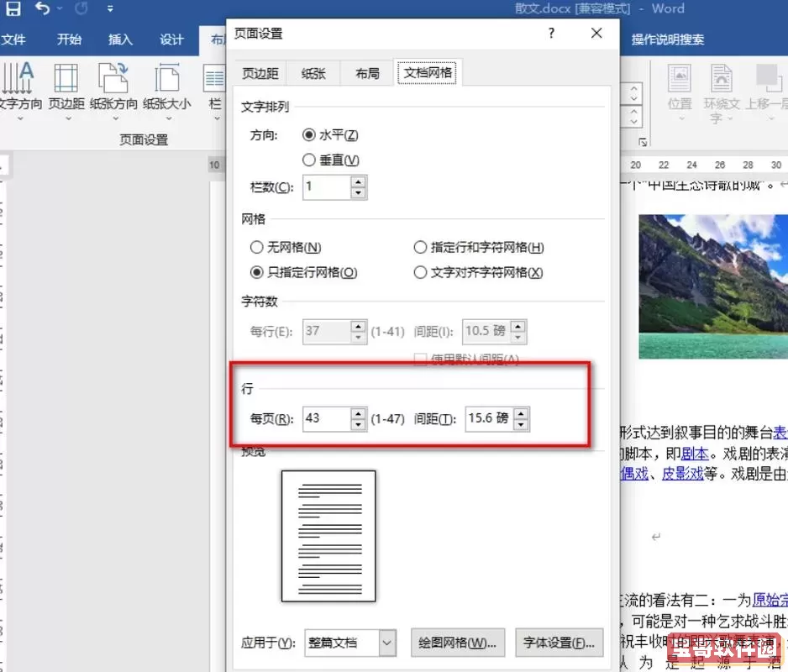
Task: Select the 文档网格 dialog tab
Action: 428,73
